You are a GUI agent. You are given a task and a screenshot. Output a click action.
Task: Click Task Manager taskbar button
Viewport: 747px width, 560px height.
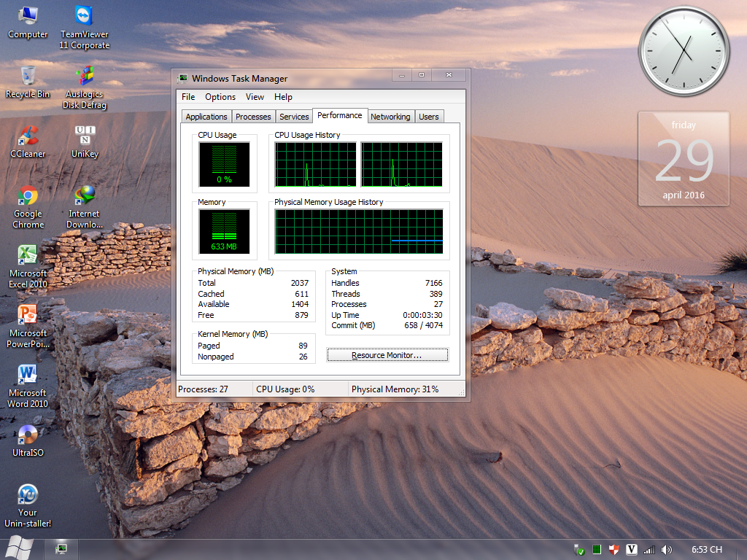61,549
